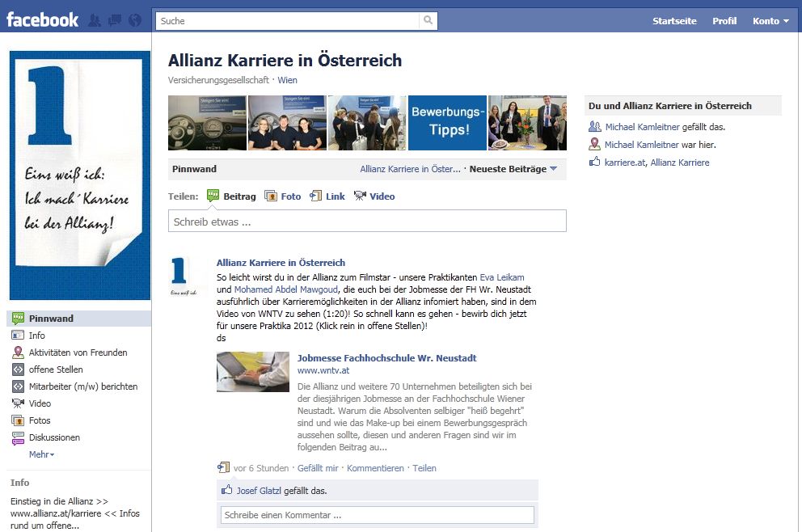This screenshot has width=802, height=532.
Task: Click Kommentieren under the post
Action: 375,468
